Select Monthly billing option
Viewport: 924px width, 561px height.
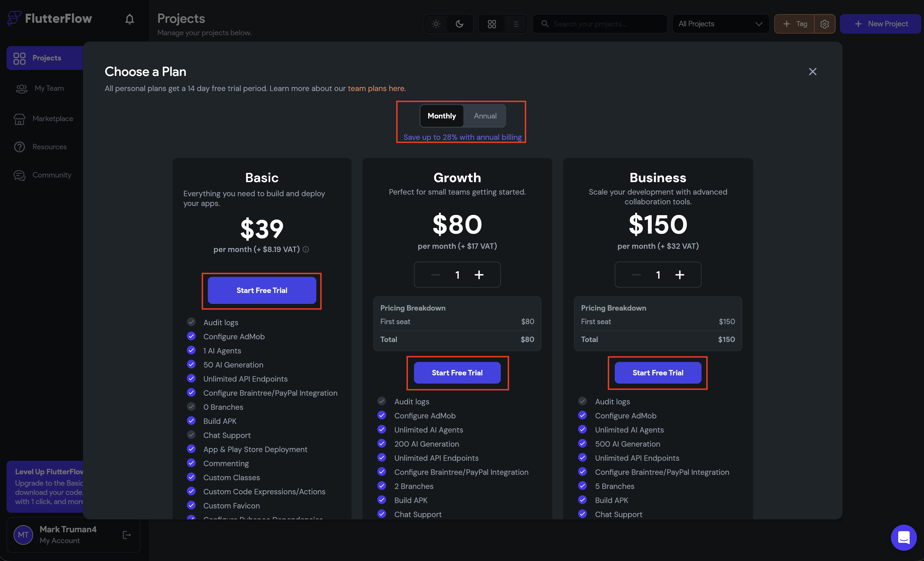coord(441,116)
